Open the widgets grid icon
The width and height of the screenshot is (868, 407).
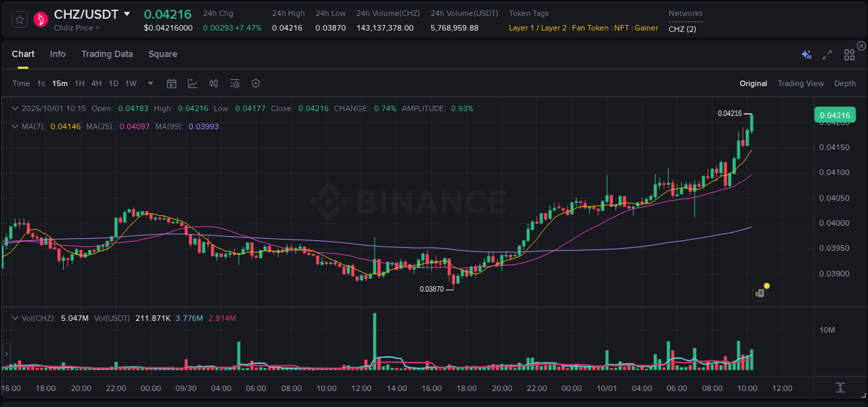[x=849, y=54]
